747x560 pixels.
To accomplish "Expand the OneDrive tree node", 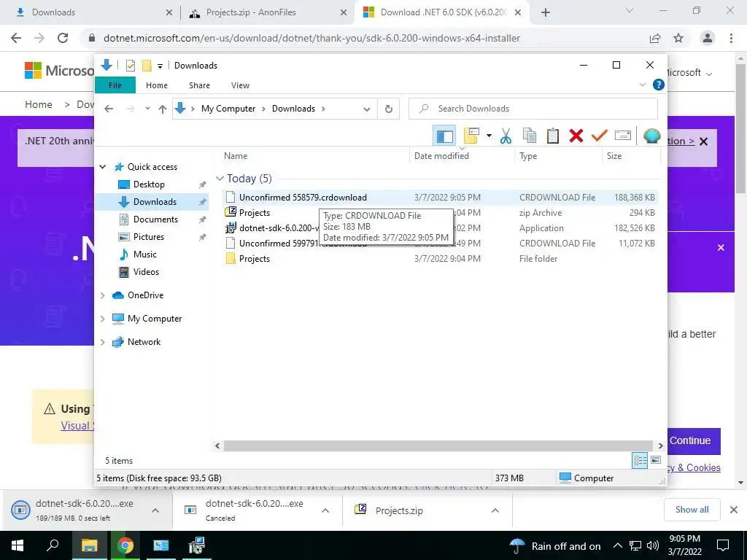I will (102, 296).
